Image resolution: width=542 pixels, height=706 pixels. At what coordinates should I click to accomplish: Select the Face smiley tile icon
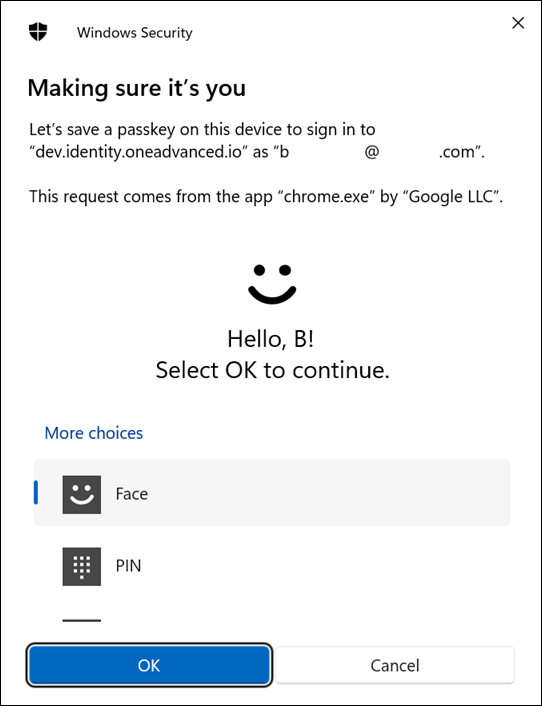[81, 494]
